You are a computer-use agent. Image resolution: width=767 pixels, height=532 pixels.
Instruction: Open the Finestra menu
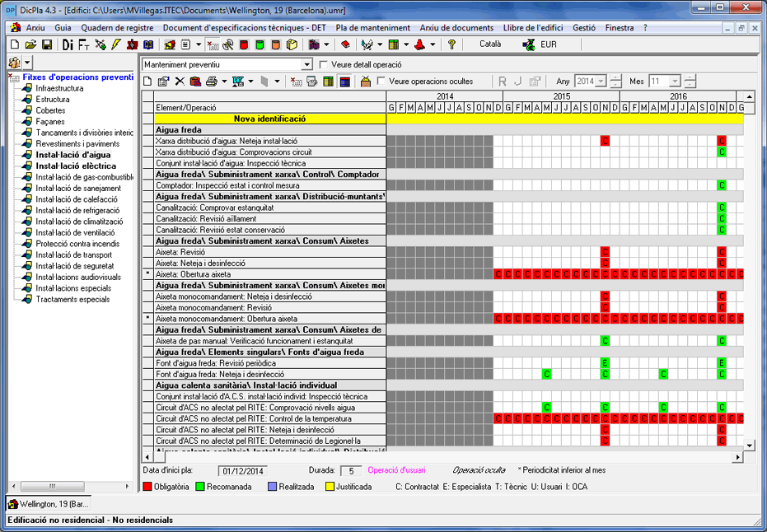(620, 28)
